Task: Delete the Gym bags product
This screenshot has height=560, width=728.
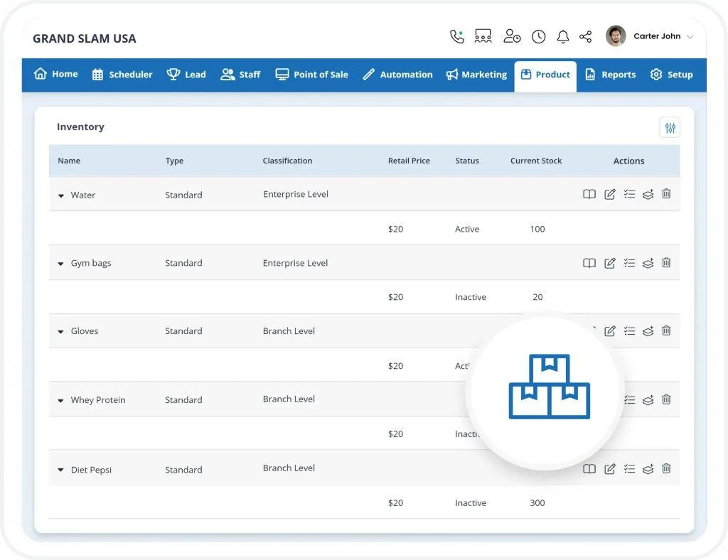Action: pos(666,263)
